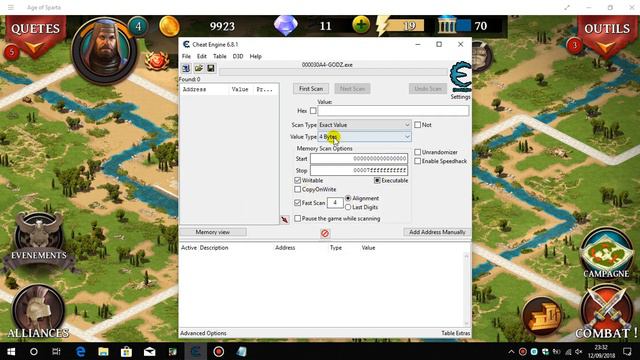Image resolution: width=640 pixels, height=360 pixels.
Task: Open the Scan Type dropdown
Action: [x=364, y=125]
